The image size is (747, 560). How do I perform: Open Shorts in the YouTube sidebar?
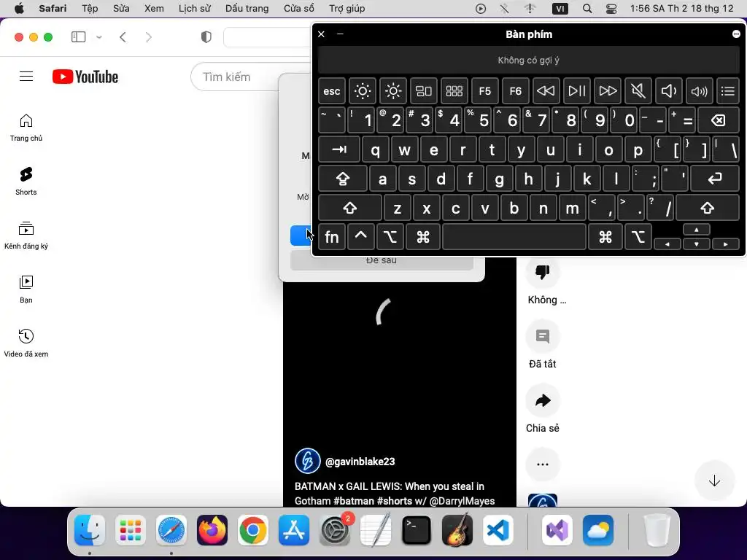pos(26,182)
